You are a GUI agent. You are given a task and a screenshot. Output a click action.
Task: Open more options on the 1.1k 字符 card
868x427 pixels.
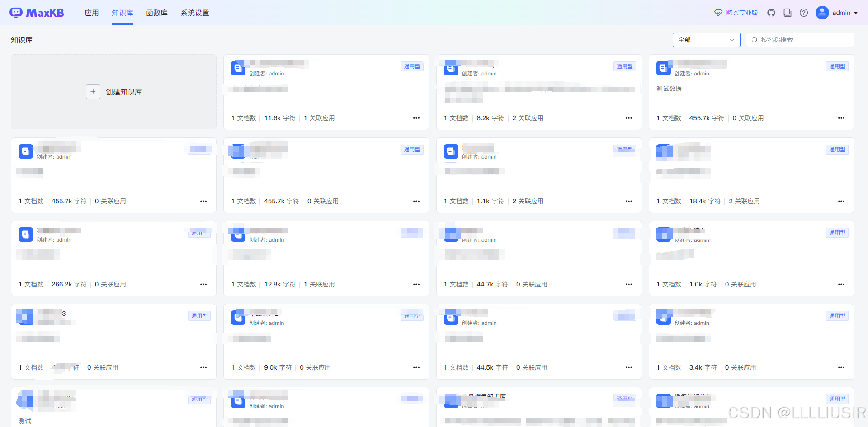[x=629, y=201]
